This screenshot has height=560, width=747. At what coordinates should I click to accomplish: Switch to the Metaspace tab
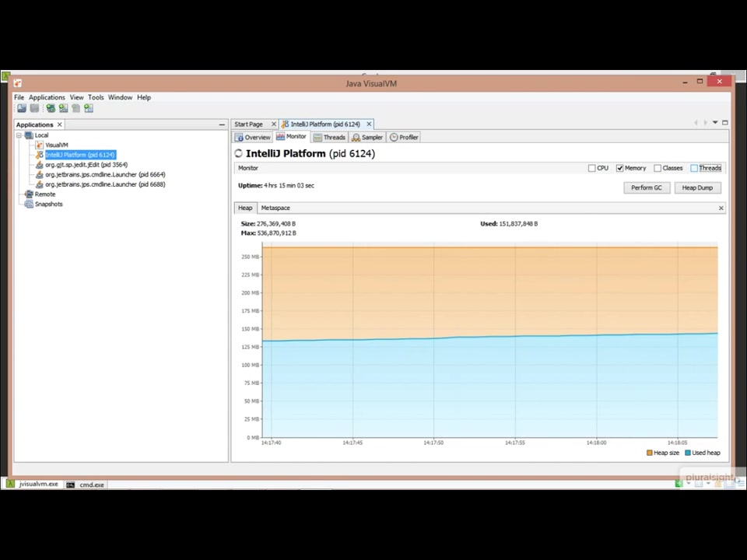point(275,208)
